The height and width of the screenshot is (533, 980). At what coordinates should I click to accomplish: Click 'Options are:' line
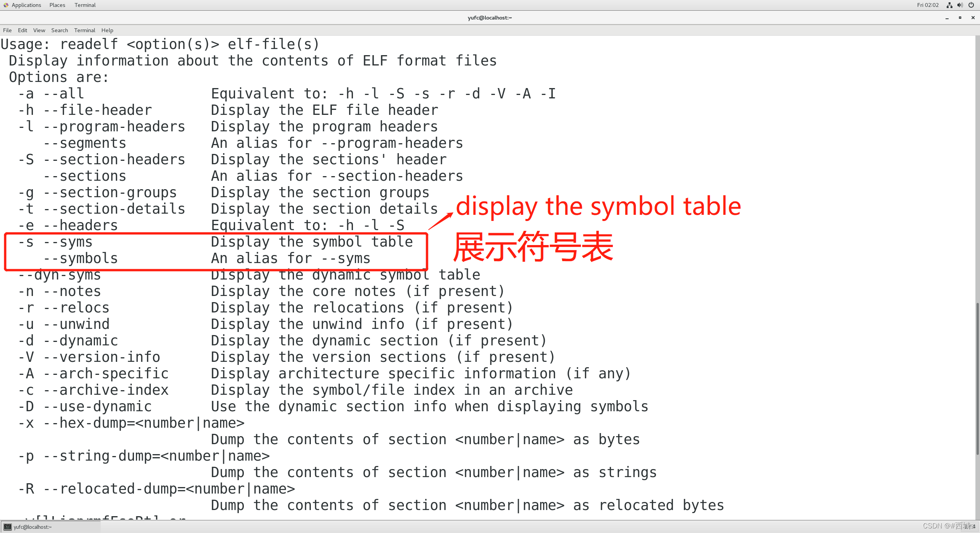click(x=59, y=77)
